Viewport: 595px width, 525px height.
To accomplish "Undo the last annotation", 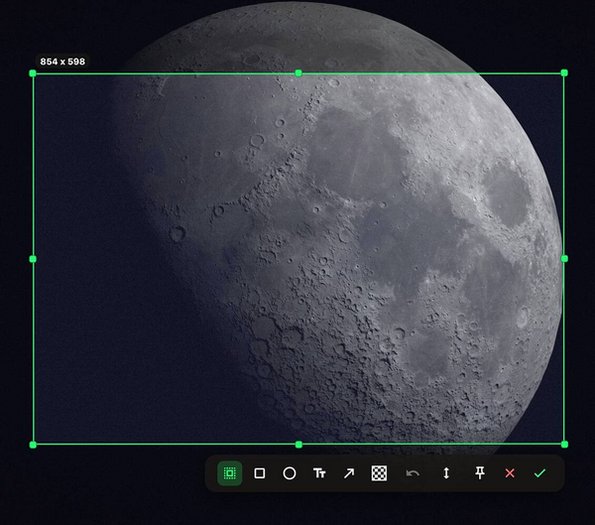I will [x=412, y=473].
